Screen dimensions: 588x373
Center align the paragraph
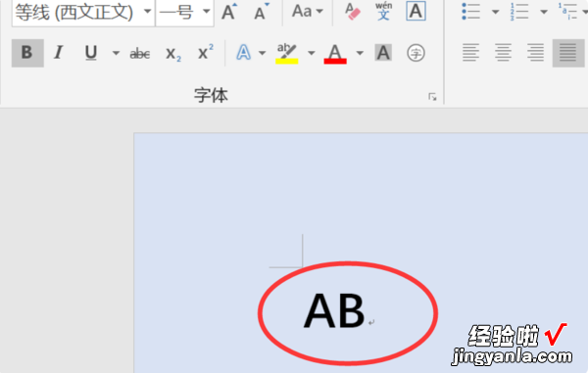point(504,53)
